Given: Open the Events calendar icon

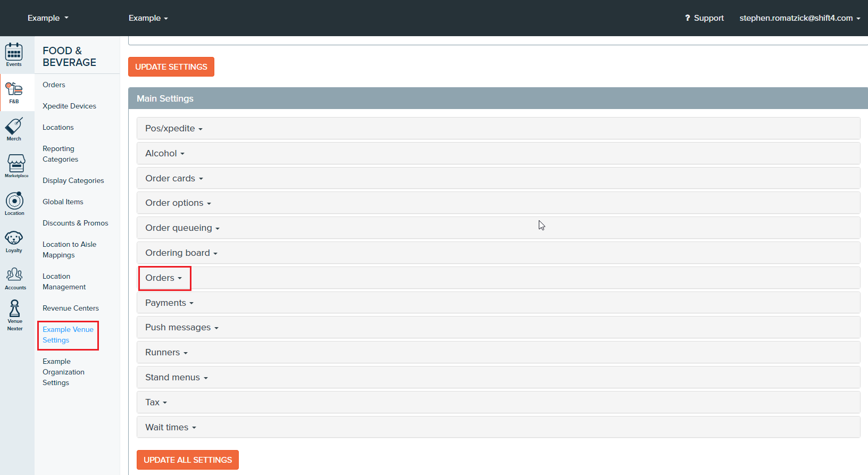Looking at the screenshot, I should click(14, 55).
